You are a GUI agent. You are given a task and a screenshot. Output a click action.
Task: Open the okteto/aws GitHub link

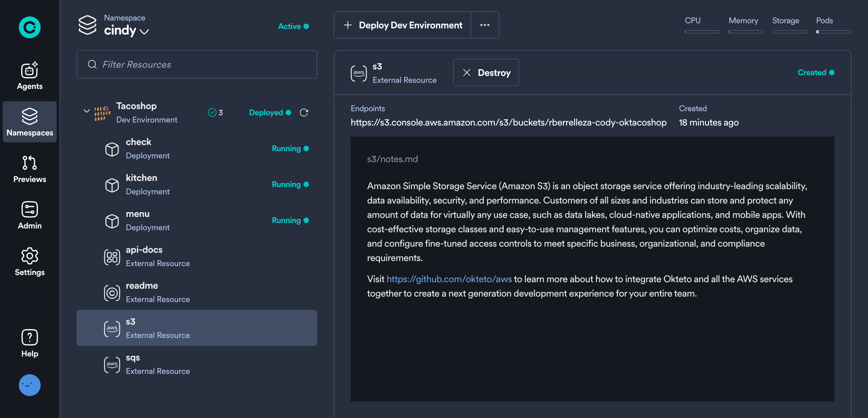click(450, 279)
